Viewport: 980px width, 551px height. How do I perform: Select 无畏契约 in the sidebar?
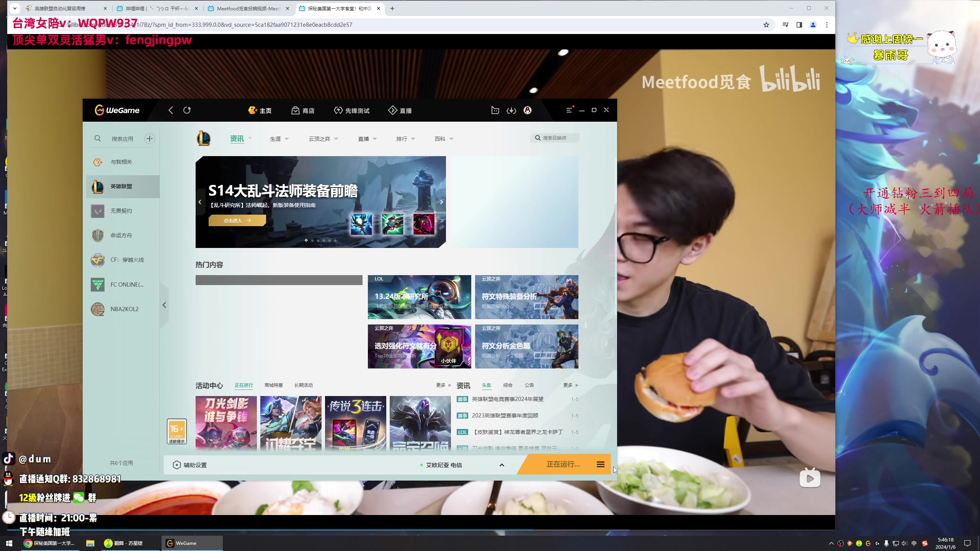(122, 211)
